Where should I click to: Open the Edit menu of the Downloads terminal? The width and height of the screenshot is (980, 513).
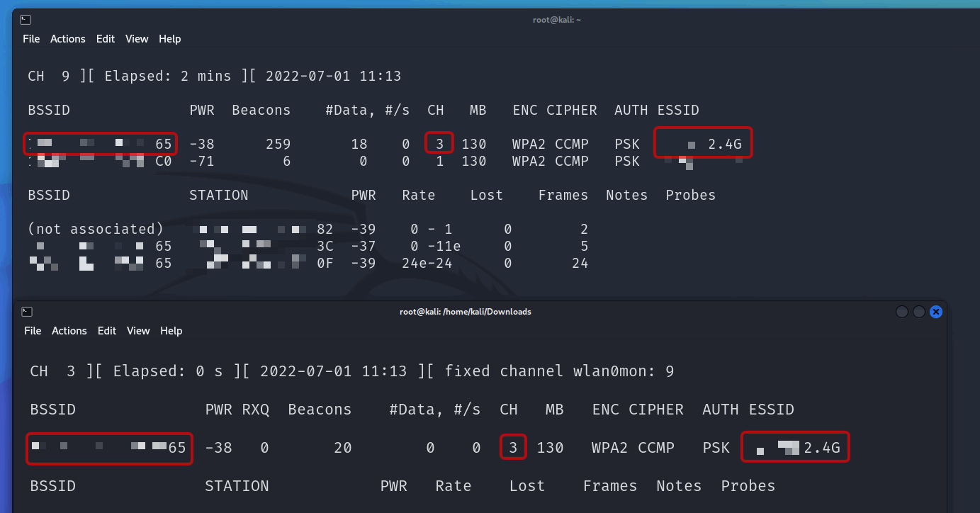coord(106,330)
